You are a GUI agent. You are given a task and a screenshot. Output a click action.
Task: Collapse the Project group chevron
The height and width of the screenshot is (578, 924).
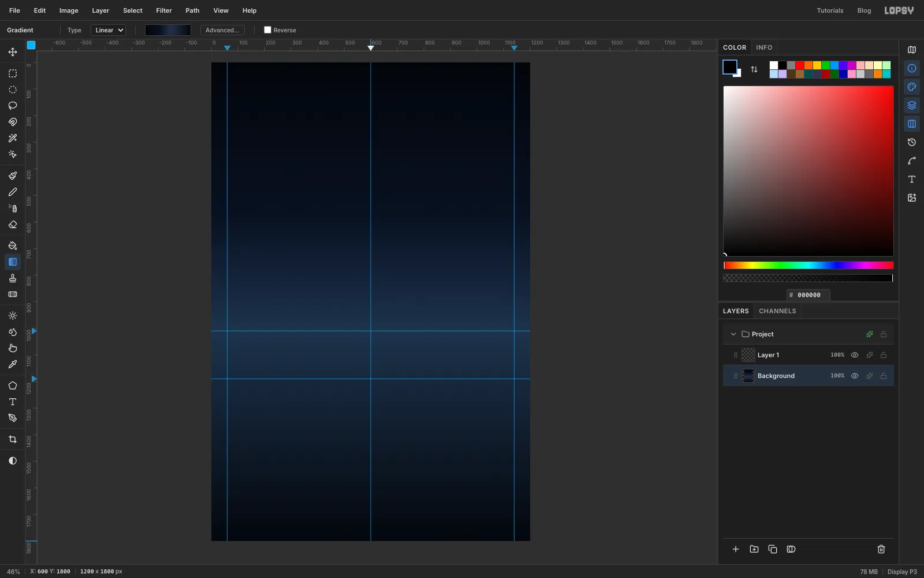click(733, 334)
